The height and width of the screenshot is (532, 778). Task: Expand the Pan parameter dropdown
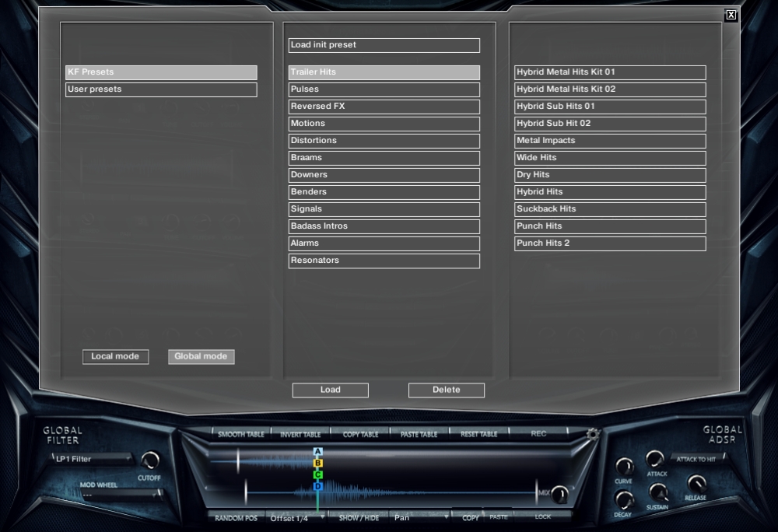pyautogui.click(x=421, y=518)
